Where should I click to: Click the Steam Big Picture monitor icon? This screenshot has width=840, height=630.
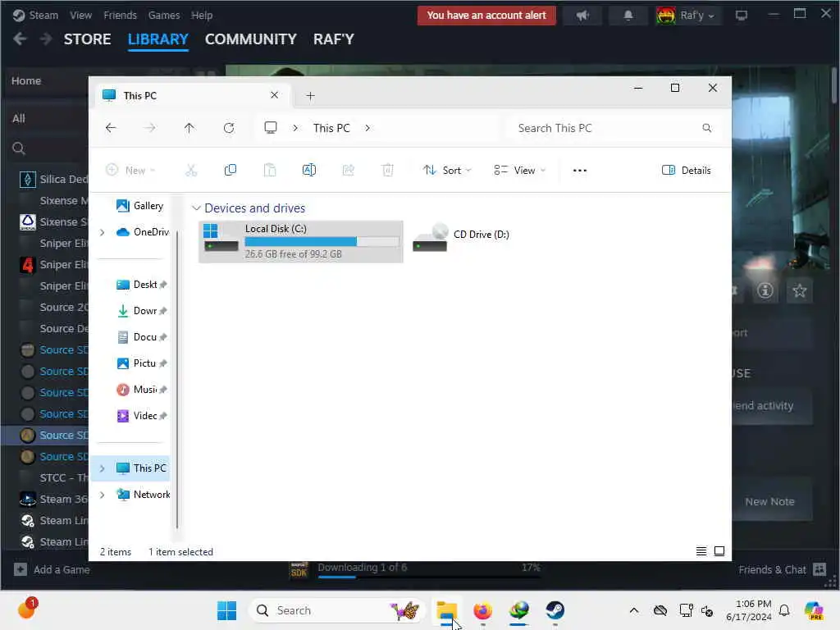742,16
